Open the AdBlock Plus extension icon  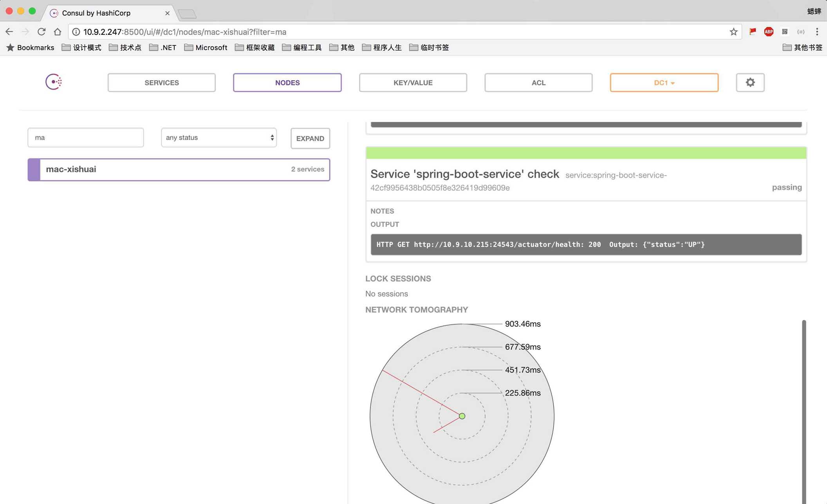click(x=768, y=32)
